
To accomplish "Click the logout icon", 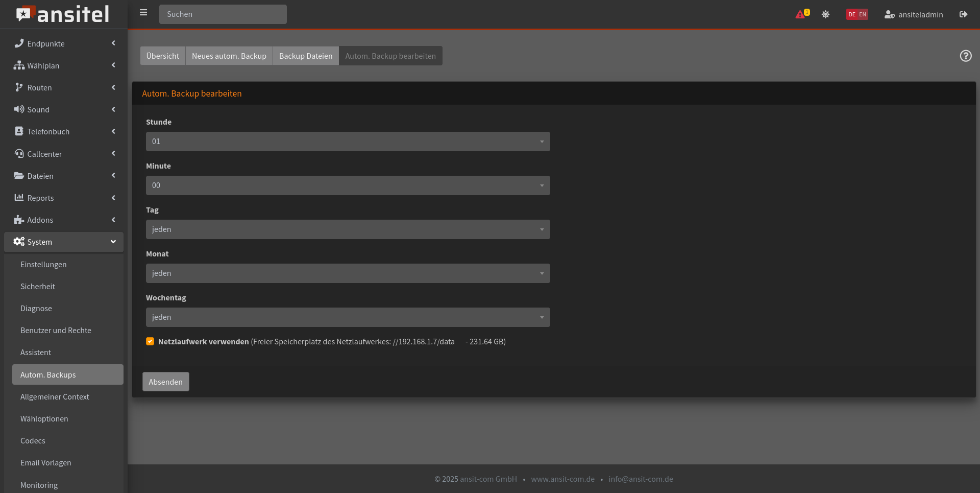I will coord(963,14).
